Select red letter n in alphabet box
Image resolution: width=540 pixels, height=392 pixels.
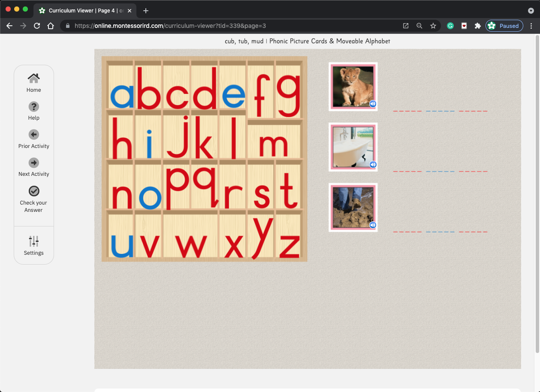122,196
